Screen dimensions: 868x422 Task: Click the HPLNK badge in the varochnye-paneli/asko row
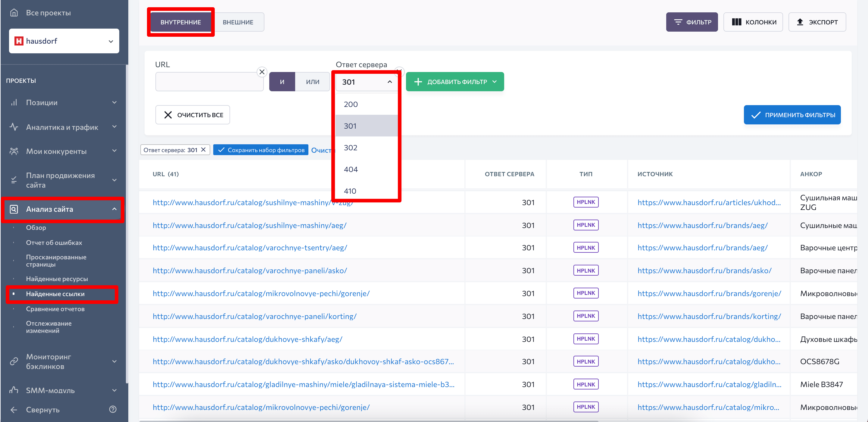[585, 270]
